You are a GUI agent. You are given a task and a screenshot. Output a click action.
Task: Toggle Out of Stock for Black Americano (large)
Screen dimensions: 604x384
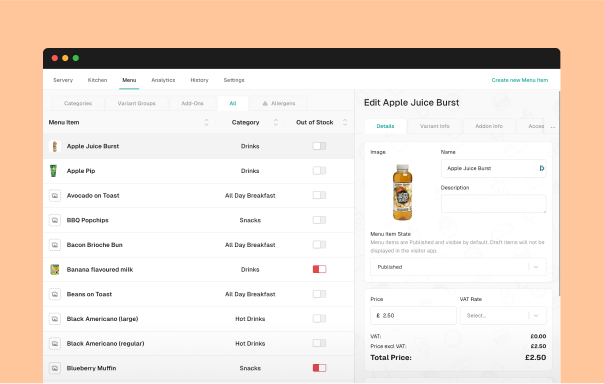pos(319,319)
